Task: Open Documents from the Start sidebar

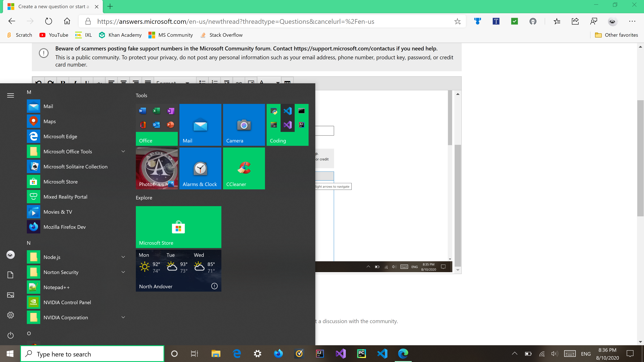Action: pyautogui.click(x=11, y=275)
